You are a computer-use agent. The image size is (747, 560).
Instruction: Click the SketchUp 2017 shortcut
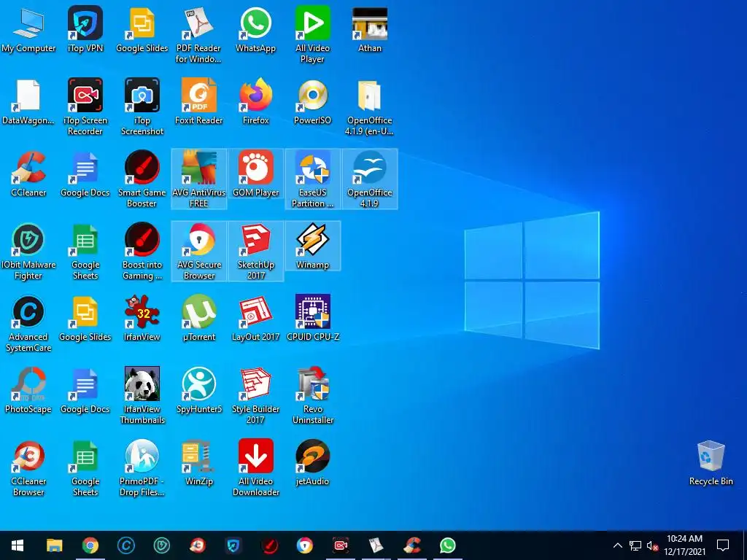[x=256, y=252]
